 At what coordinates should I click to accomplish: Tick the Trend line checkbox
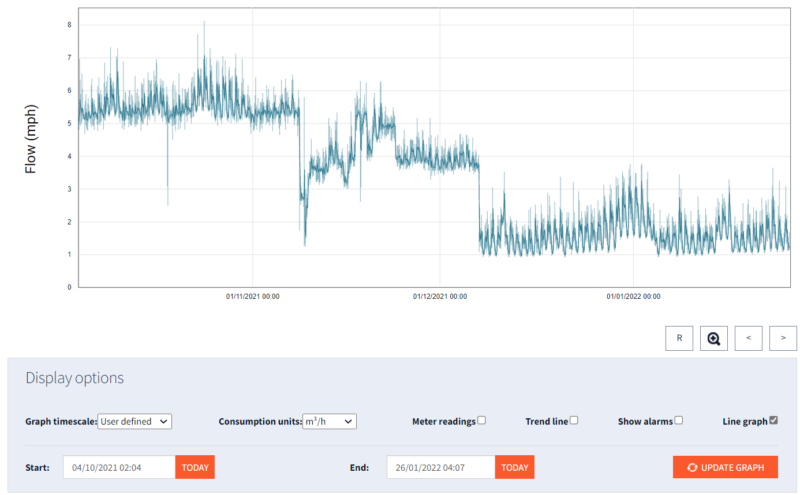[574, 421]
